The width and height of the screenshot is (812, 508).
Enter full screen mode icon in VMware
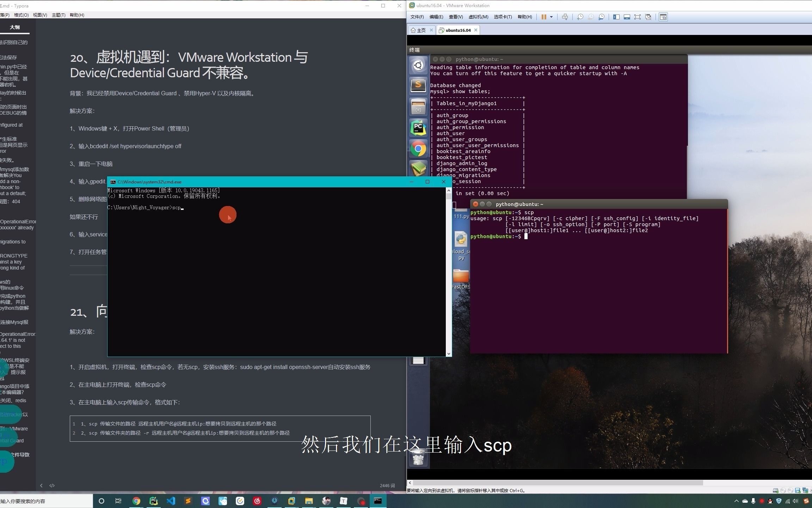(637, 17)
